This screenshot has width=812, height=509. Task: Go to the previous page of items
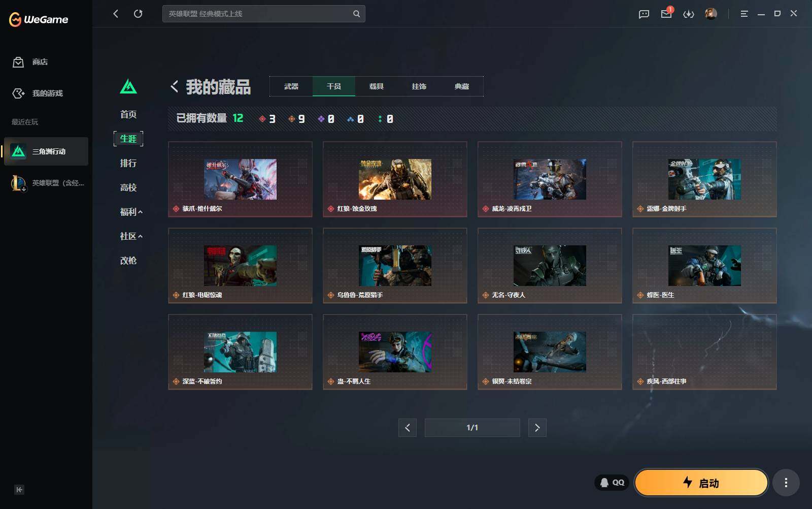(x=408, y=428)
